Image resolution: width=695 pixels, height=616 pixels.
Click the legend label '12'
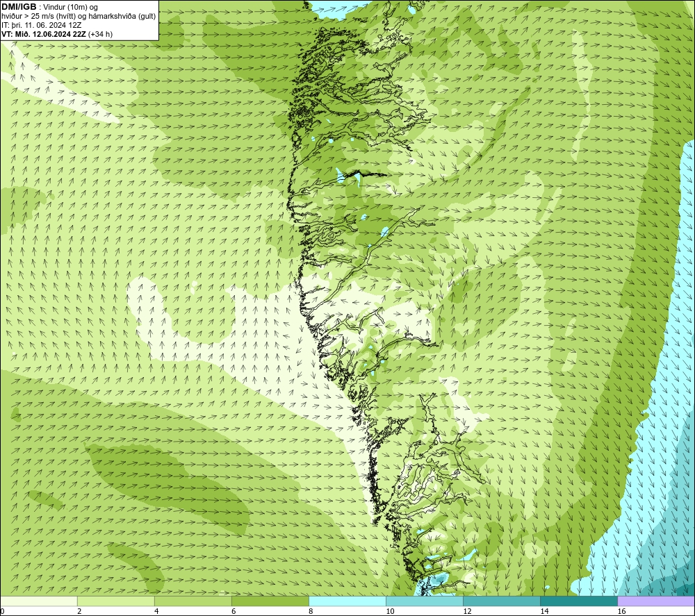click(x=467, y=612)
